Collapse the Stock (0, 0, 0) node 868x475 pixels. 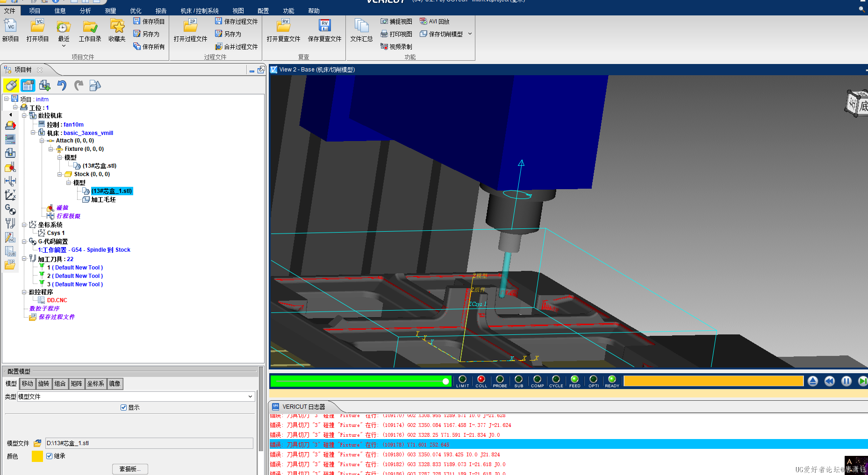(59, 174)
